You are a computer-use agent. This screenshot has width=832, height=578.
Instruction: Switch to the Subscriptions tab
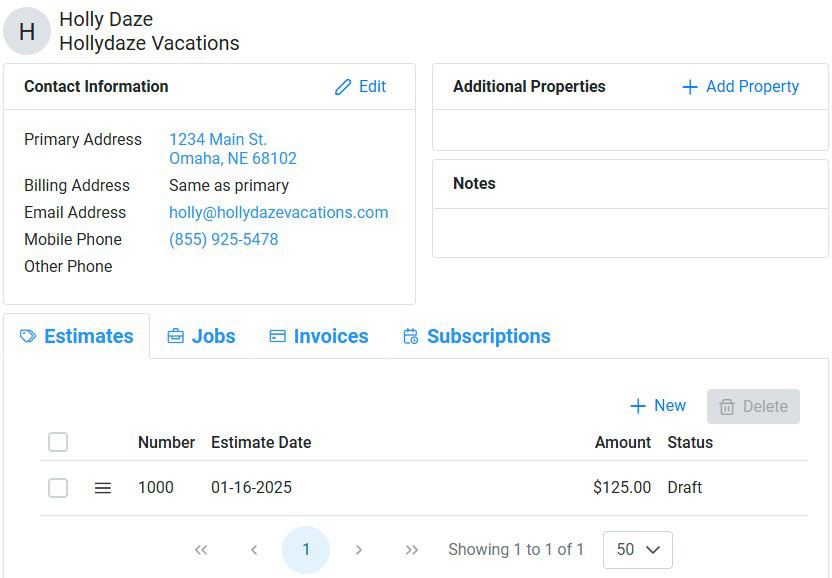pos(476,337)
